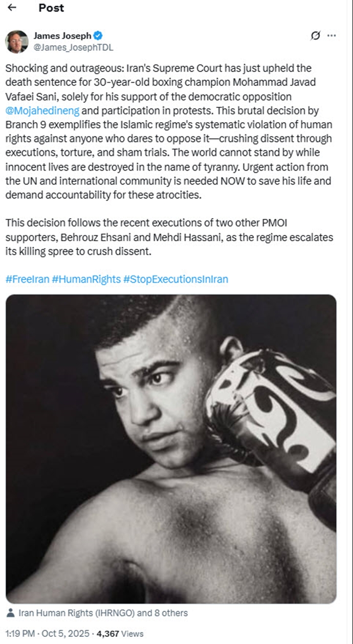353x644 pixels.
Task: Open the three-dot more options menu
Action: [332, 36]
